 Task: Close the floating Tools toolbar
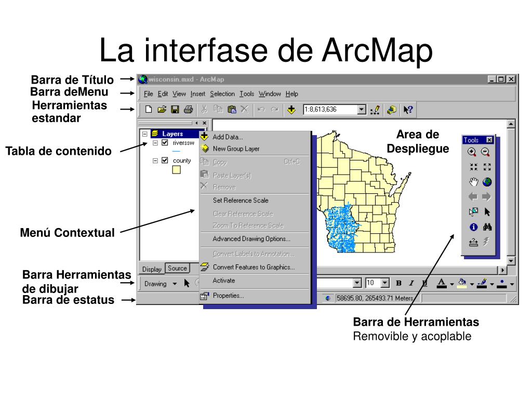489,140
